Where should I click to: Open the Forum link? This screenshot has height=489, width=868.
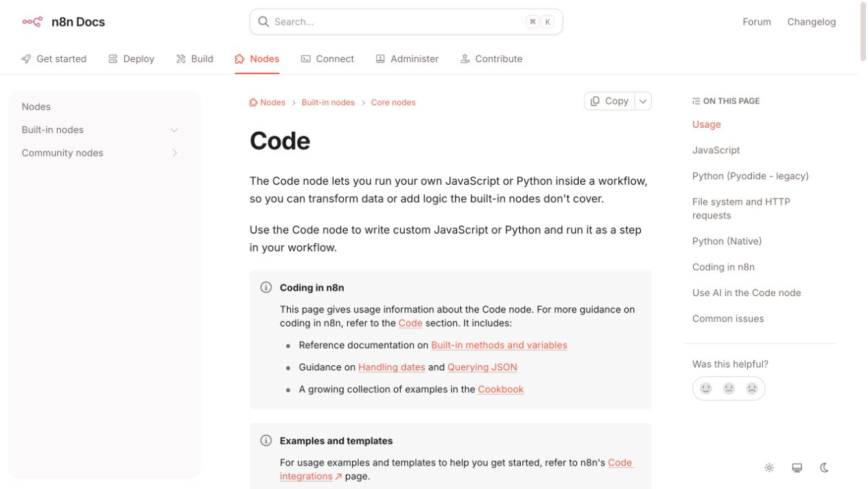757,22
